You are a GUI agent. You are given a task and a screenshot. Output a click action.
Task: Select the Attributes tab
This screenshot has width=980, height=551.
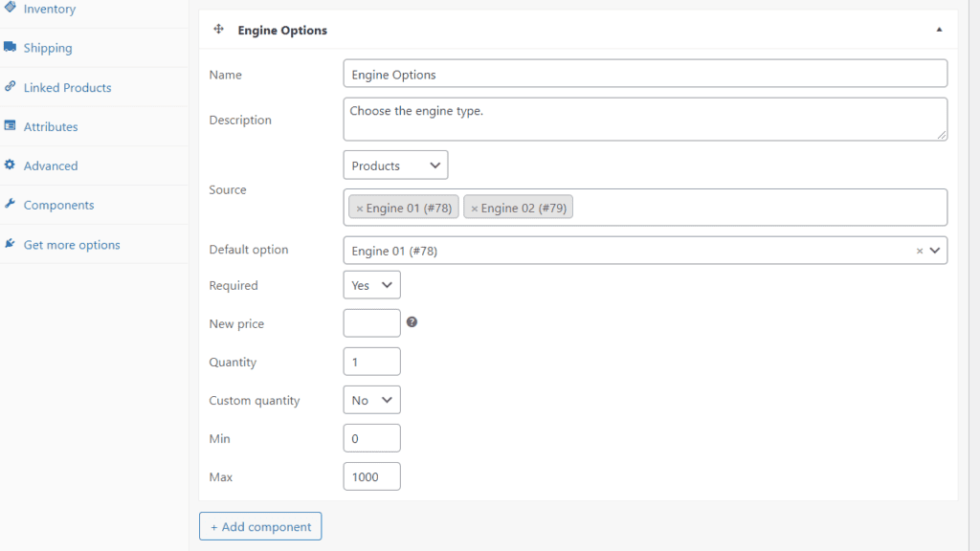[x=51, y=126]
